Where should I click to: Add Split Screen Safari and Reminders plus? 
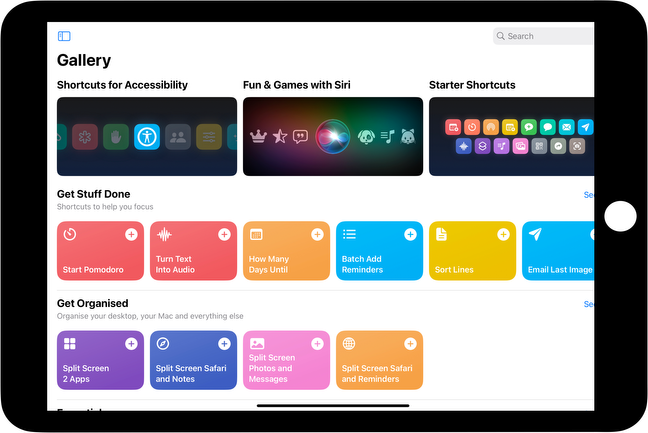click(x=410, y=343)
